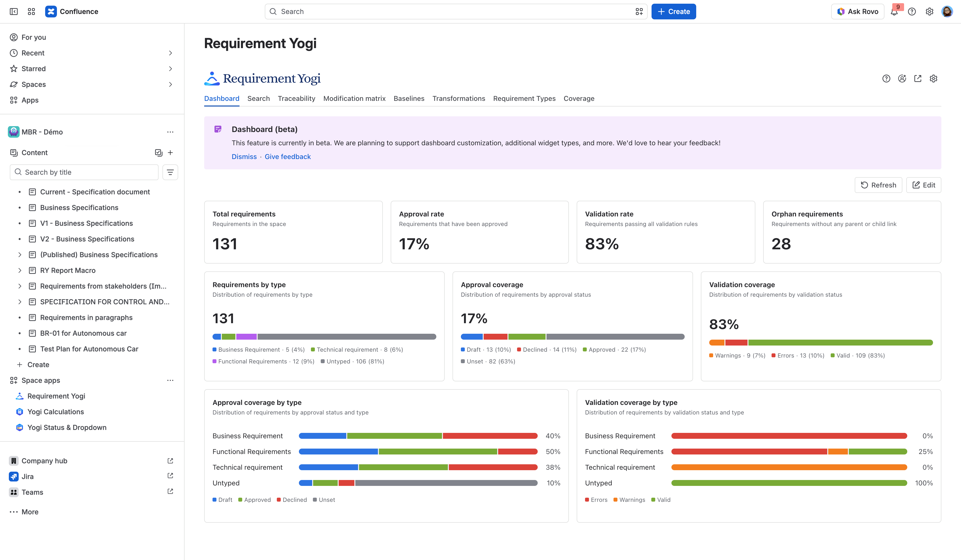Click the Unset segment in Approval coverage bar
The height and width of the screenshot is (560, 961).
(x=615, y=337)
